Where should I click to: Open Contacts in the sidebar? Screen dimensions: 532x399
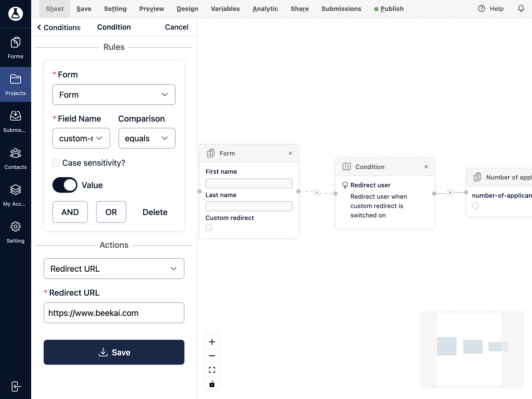point(16,158)
